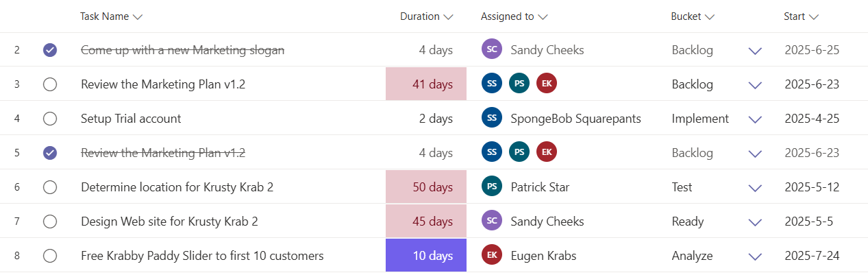Click the 2025-5-12 start date cell
This screenshot has width=868, height=275.
[x=812, y=187]
